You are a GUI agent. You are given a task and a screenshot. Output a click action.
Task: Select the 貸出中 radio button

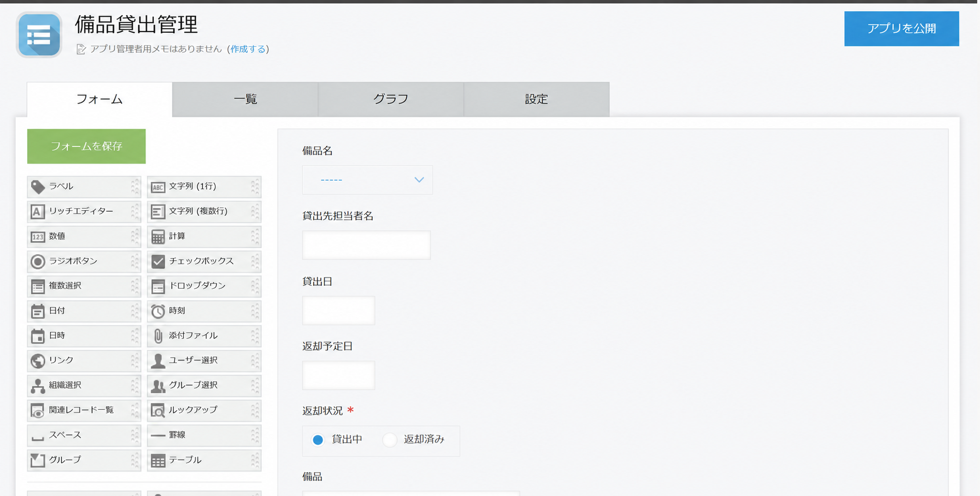pyautogui.click(x=318, y=440)
